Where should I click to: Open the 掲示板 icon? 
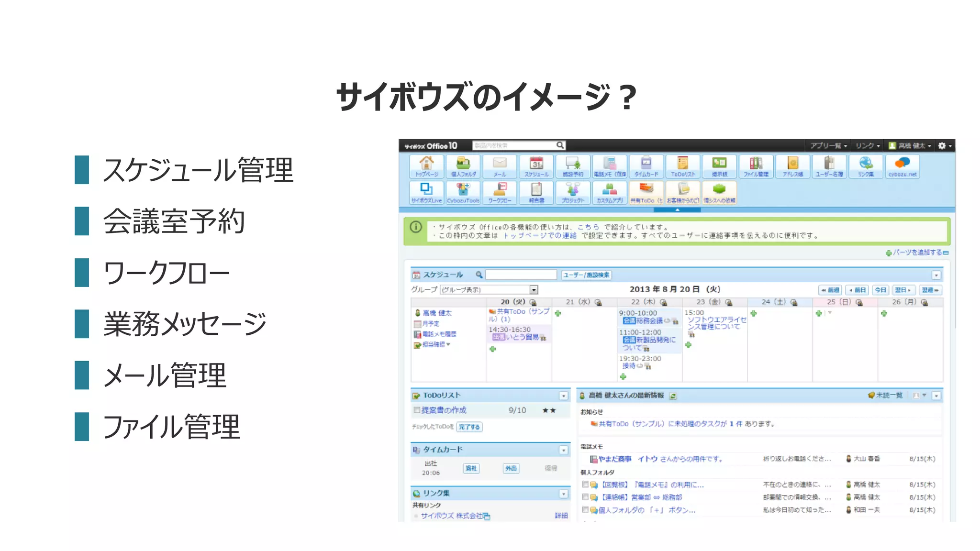coord(719,166)
